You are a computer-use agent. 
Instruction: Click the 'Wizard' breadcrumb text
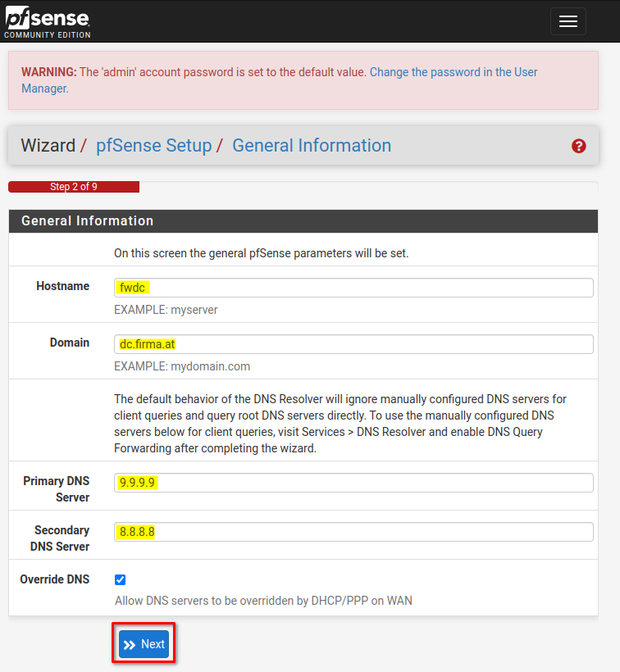[48, 146]
